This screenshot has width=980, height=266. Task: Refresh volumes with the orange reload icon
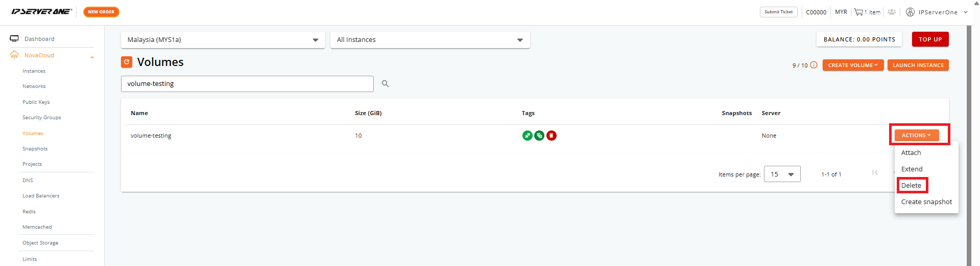[x=127, y=62]
